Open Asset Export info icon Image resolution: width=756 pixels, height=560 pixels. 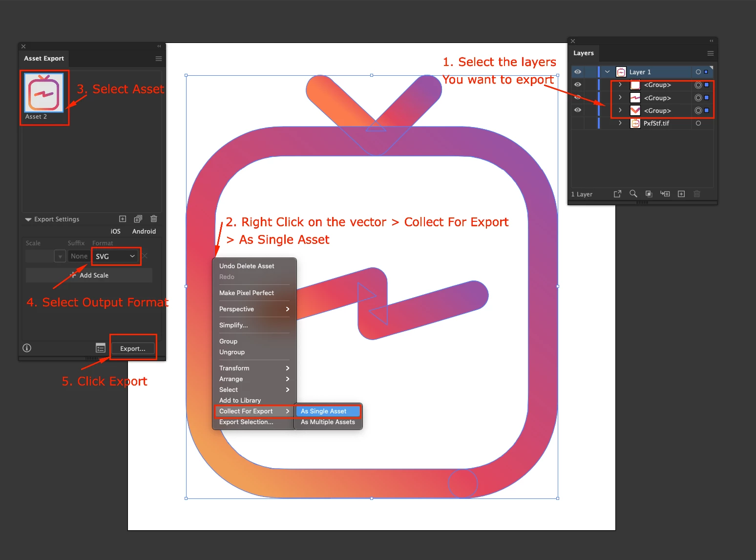(27, 348)
